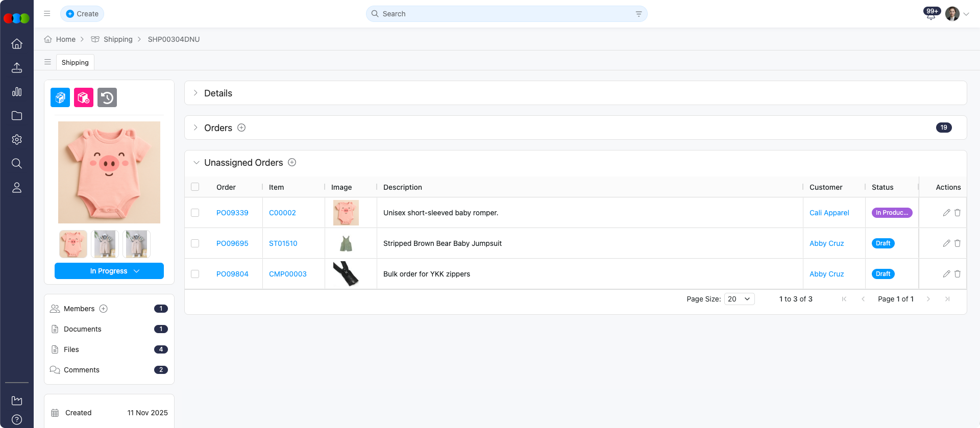Click the Create button
The height and width of the screenshot is (428, 980).
[x=82, y=14]
